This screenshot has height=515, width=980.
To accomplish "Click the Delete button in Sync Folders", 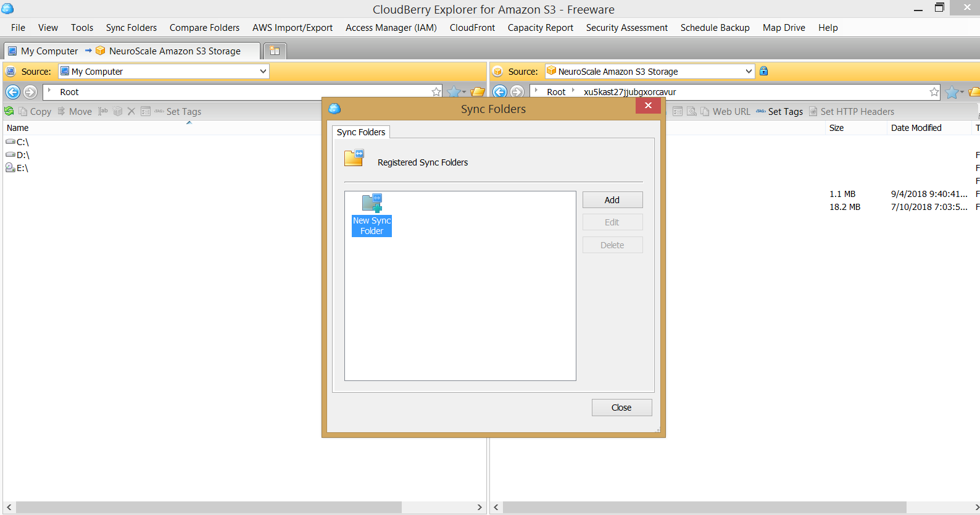I will tap(613, 245).
